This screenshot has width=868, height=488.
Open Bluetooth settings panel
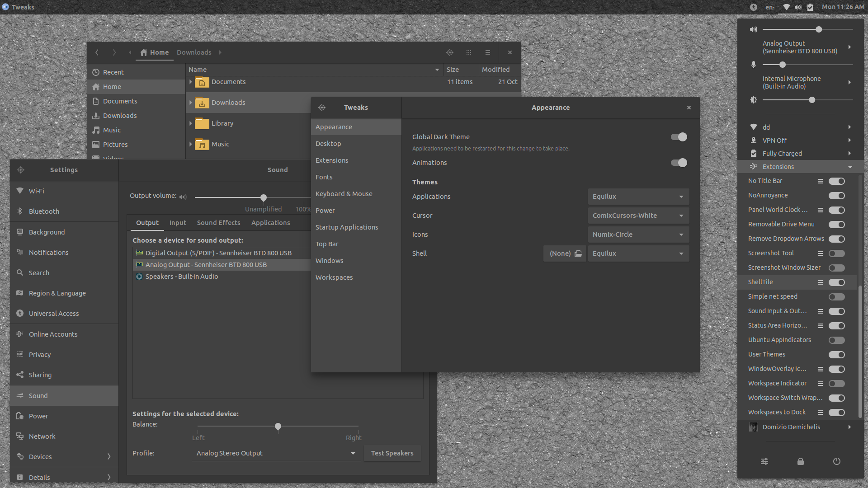[x=44, y=211]
